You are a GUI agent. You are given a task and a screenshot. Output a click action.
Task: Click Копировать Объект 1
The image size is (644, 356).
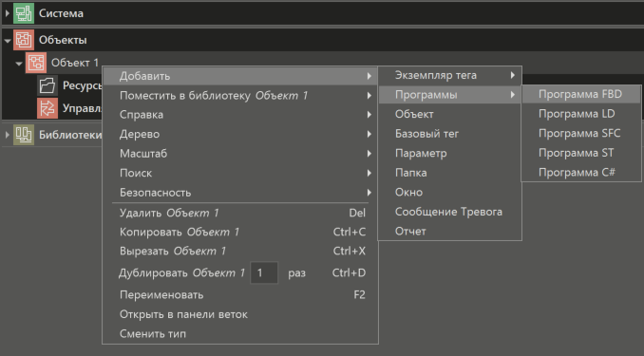[x=240, y=232]
